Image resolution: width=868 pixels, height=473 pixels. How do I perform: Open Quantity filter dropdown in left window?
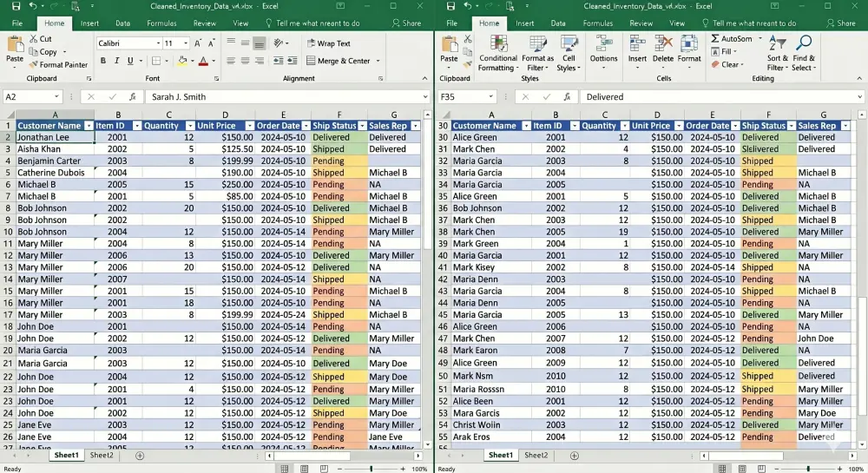tap(190, 126)
